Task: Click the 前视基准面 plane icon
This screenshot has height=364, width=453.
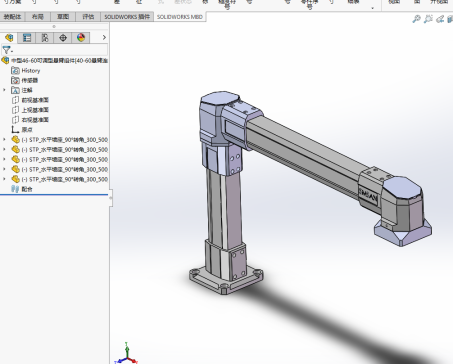Action: tap(15, 100)
